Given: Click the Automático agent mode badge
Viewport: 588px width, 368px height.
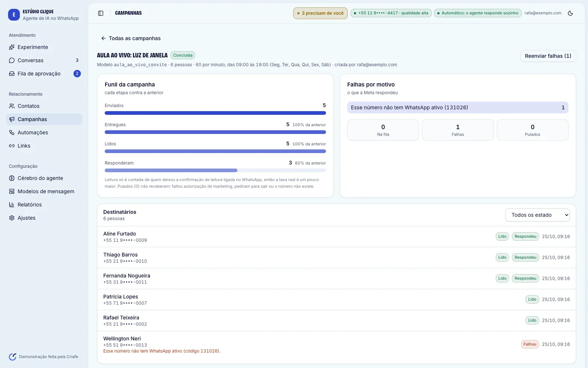Looking at the screenshot, I should 477,13.
